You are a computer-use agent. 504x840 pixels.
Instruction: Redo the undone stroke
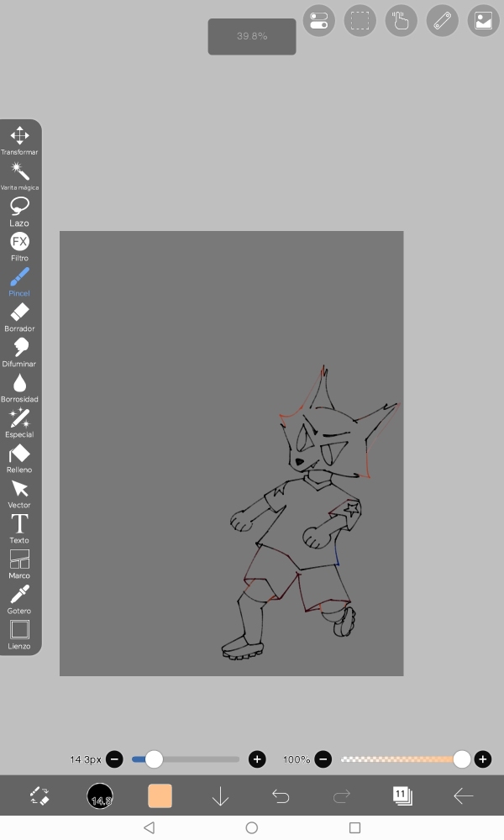coord(342,796)
